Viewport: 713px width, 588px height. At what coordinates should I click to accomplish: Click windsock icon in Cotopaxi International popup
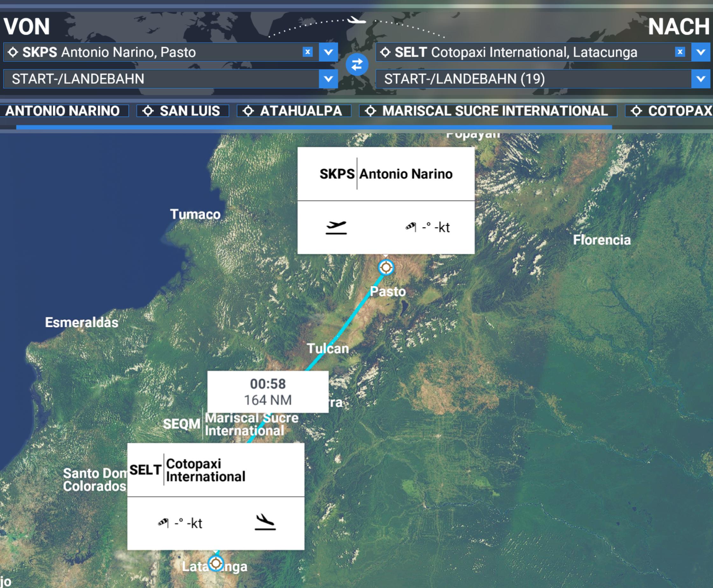[163, 523]
